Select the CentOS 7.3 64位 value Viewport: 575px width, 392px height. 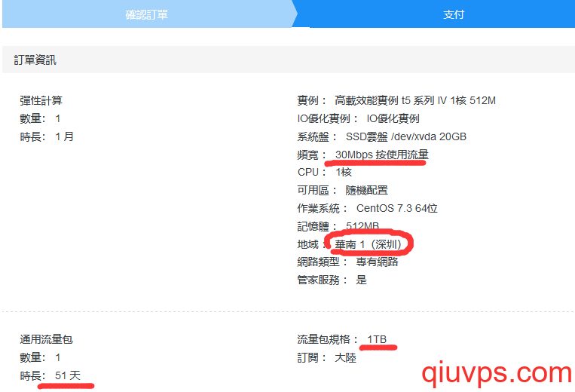[397, 208]
